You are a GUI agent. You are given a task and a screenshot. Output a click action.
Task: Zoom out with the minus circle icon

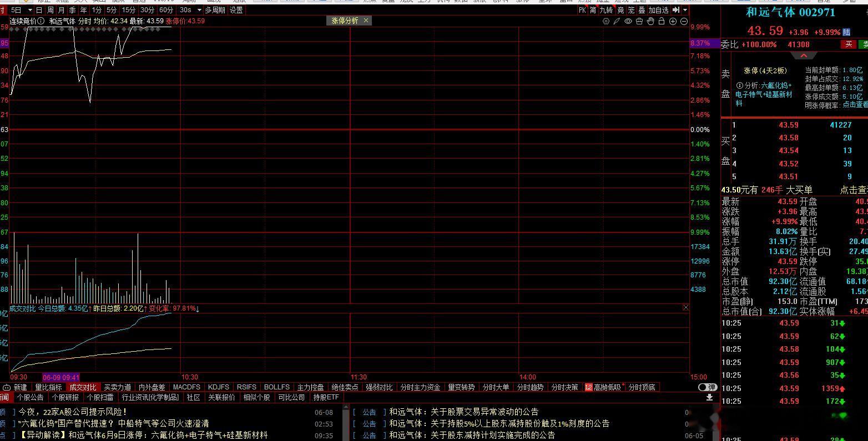pos(684,21)
